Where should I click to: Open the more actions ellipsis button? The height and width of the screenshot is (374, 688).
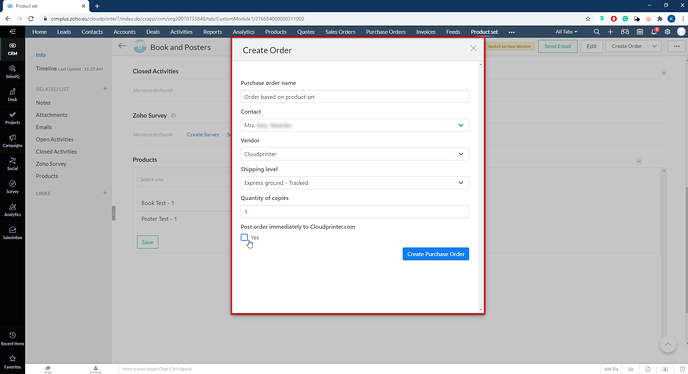coord(677,46)
